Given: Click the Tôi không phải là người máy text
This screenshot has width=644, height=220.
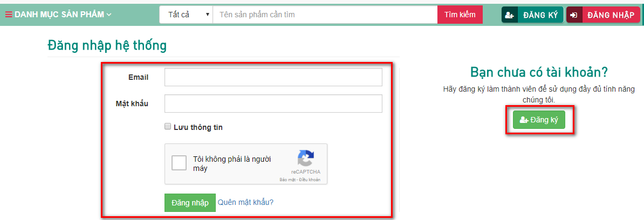Looking at the screenshot, I should coord(232,163).
